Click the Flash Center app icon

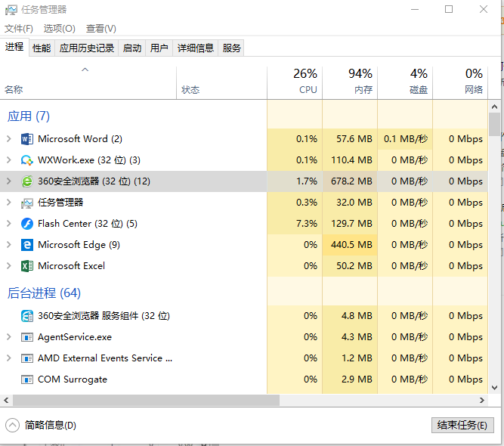click(27, 224)
